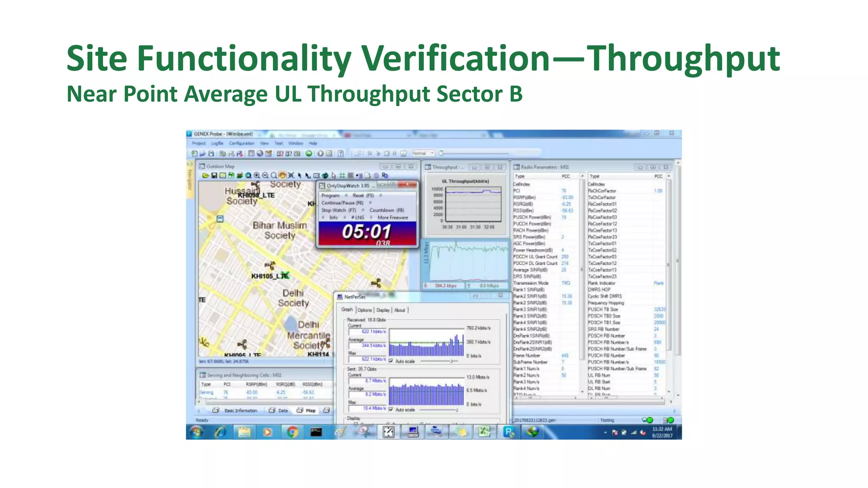This screenshot has width=868, height=488.
Task: Click the globe icon in GENEX main toolbar
Action: tap(260, 154)
